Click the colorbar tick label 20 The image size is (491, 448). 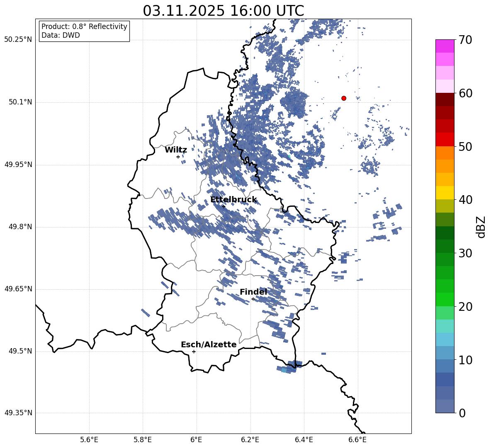465,307
